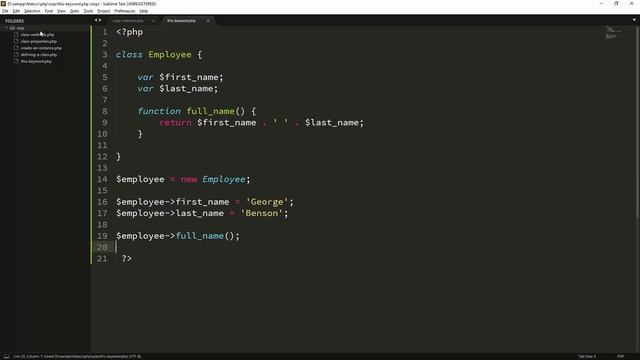Collapse the oop folder in sidebar
640x360 pixels.
7,28
